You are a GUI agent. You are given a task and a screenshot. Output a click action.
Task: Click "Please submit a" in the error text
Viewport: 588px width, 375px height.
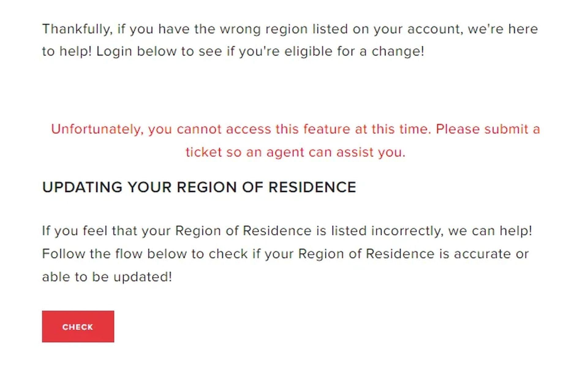coord(488,129)
